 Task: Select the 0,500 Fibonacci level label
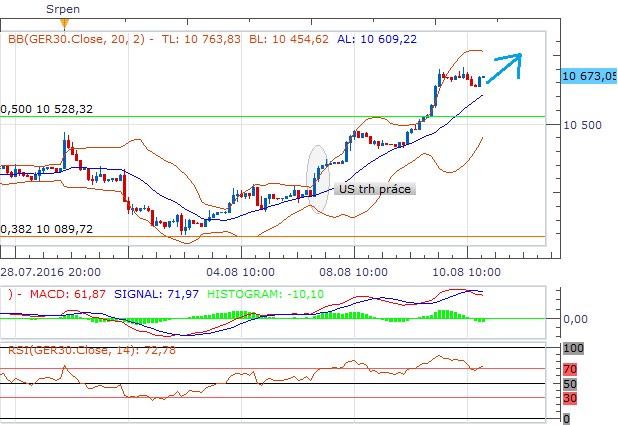pyautogui.click(x=46, y=109)
